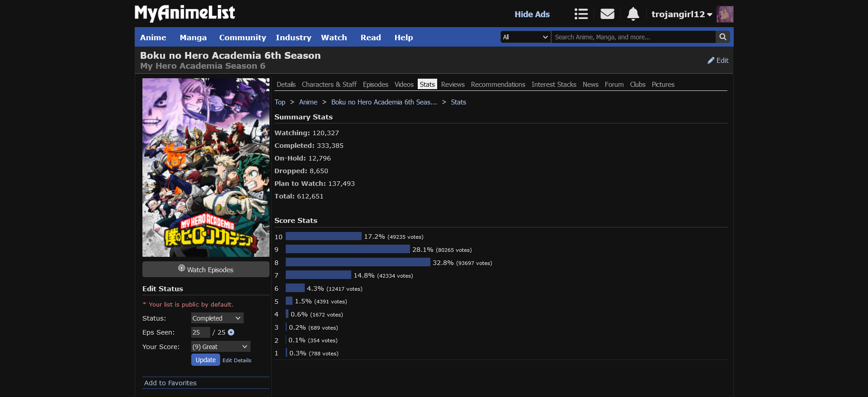Select the Stats tab

click(427, 85)
